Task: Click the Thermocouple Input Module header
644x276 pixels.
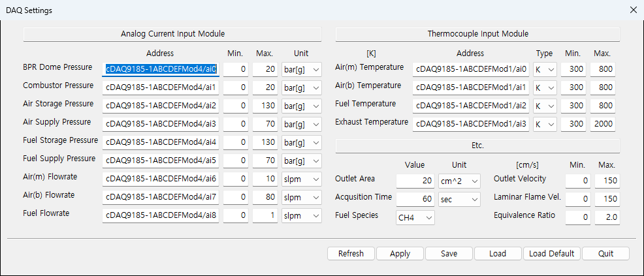Action: tap(477, 34)
